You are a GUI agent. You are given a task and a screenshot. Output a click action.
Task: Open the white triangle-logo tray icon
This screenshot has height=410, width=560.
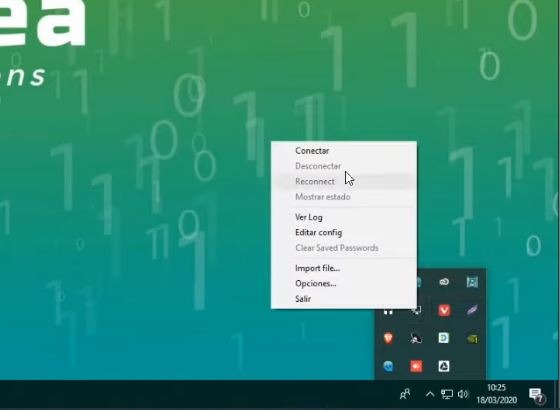coord(444,366)
